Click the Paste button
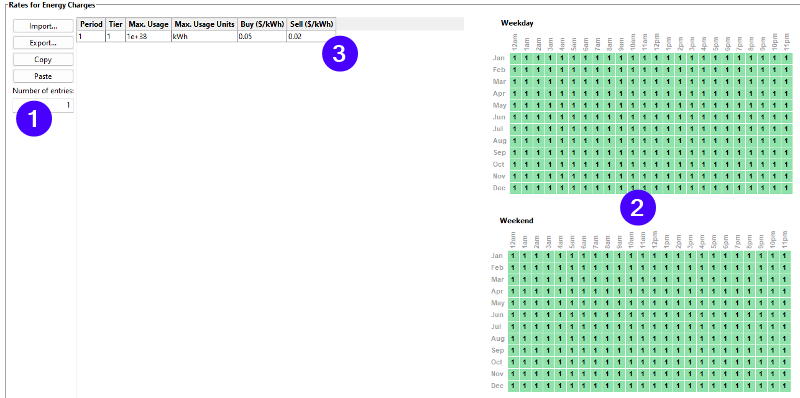This screenshot has width=800, height=398. [43, 77]
